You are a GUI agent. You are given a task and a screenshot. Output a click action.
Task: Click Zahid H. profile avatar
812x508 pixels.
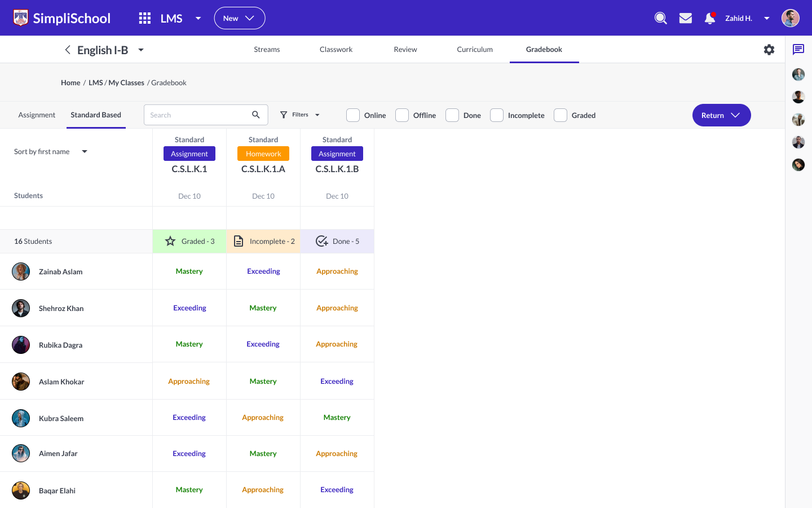[x=791, y=18]
